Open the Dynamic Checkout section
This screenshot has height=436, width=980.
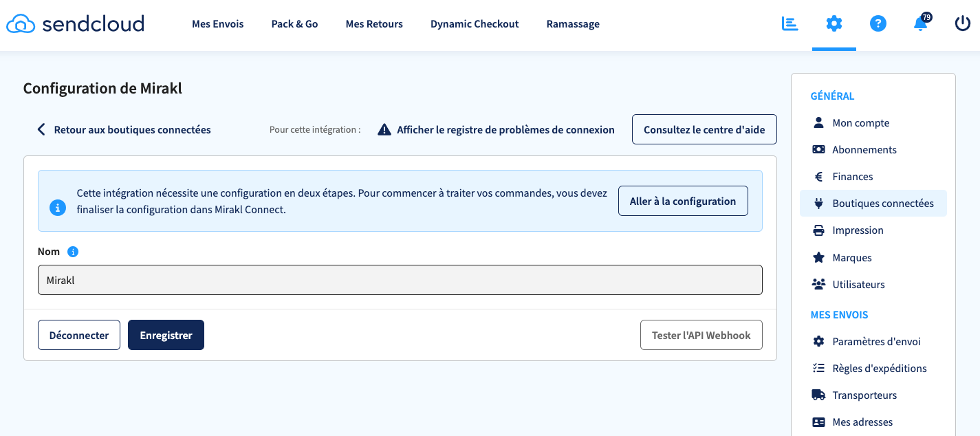pos(474,23)
